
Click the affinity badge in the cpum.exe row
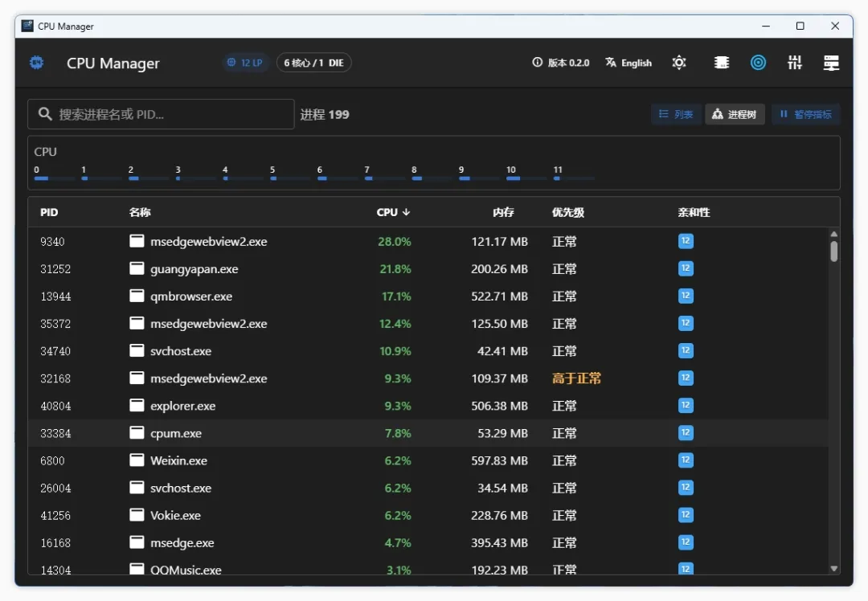click(x=686, y=433)
